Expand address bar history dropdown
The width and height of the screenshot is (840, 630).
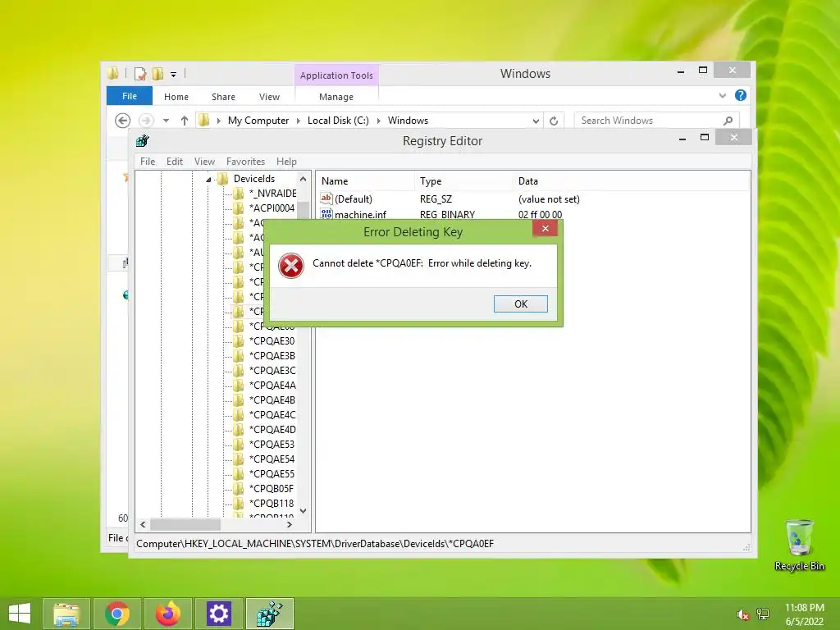535,121
